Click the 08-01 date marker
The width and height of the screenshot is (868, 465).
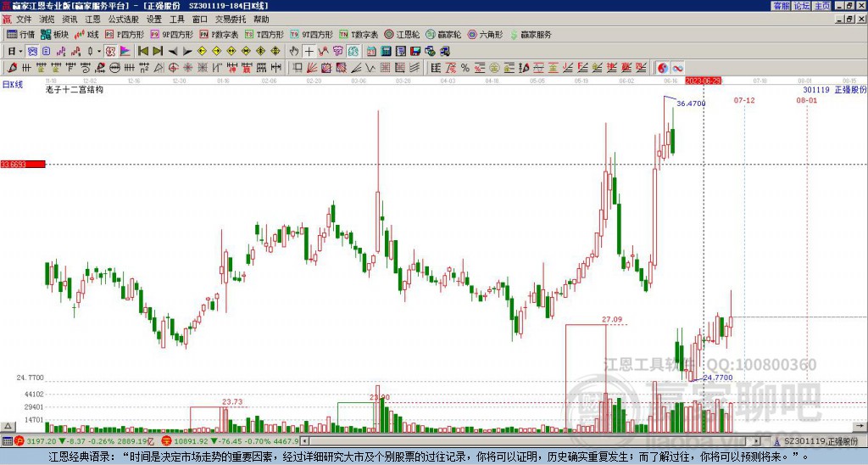pyautogui.click(x=807, y=100)
